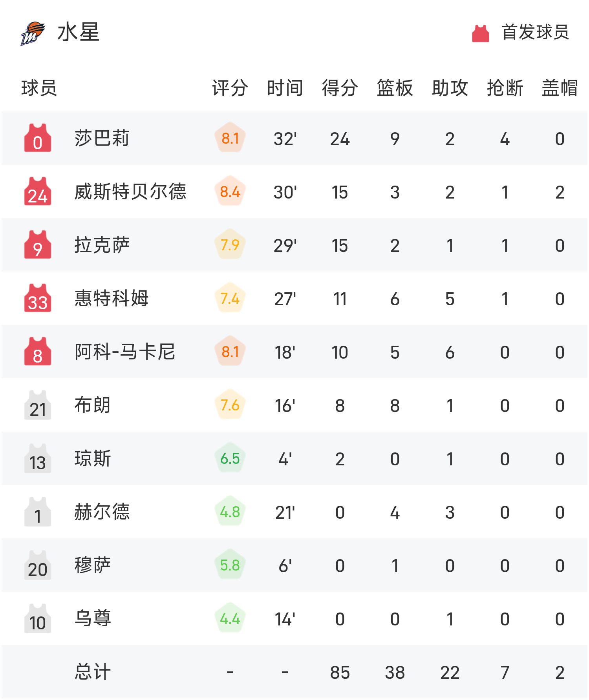The height and width of the screenshot is (700, 589).
Task: Click the 总计 totals row label
Action: tap(93, 672)
